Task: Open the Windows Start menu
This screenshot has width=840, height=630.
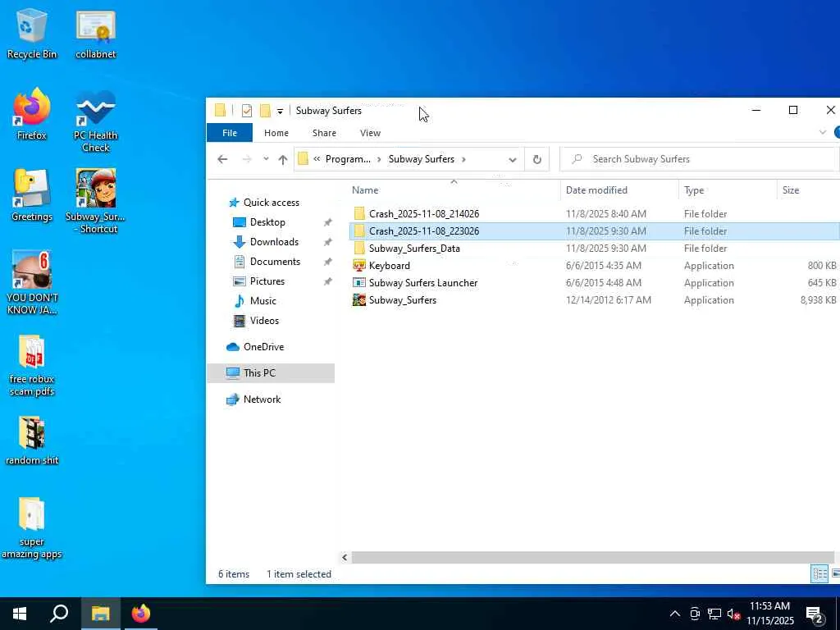Action: [20, 614]
